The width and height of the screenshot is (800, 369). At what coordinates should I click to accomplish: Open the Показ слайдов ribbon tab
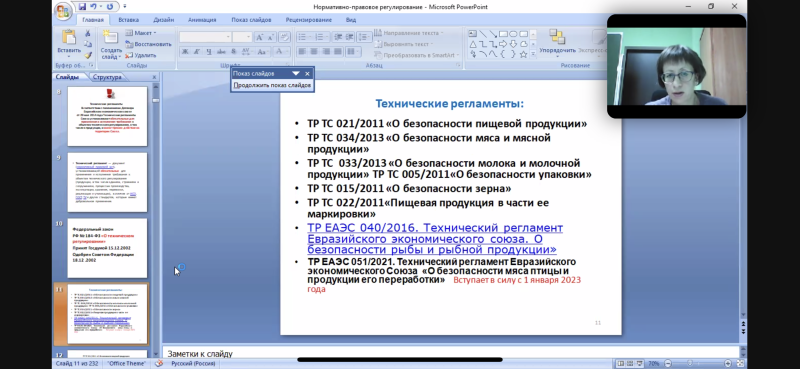click(x=251, y=20)
